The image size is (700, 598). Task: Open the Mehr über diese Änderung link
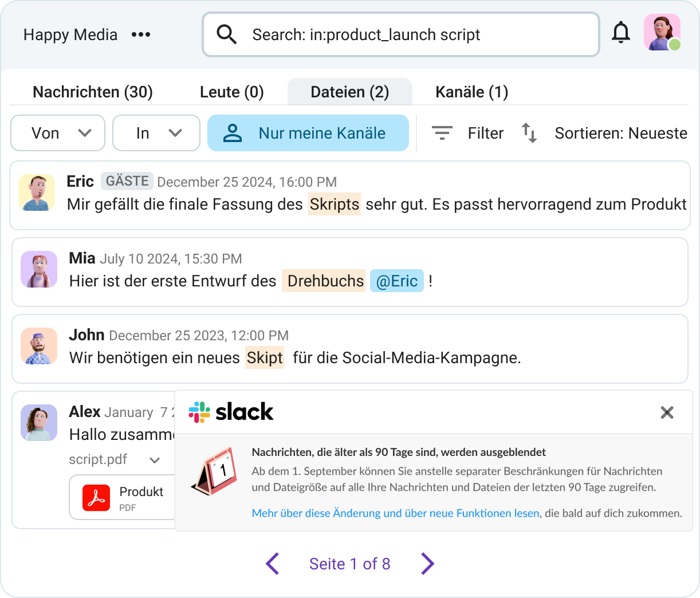[x=395, y=513]
